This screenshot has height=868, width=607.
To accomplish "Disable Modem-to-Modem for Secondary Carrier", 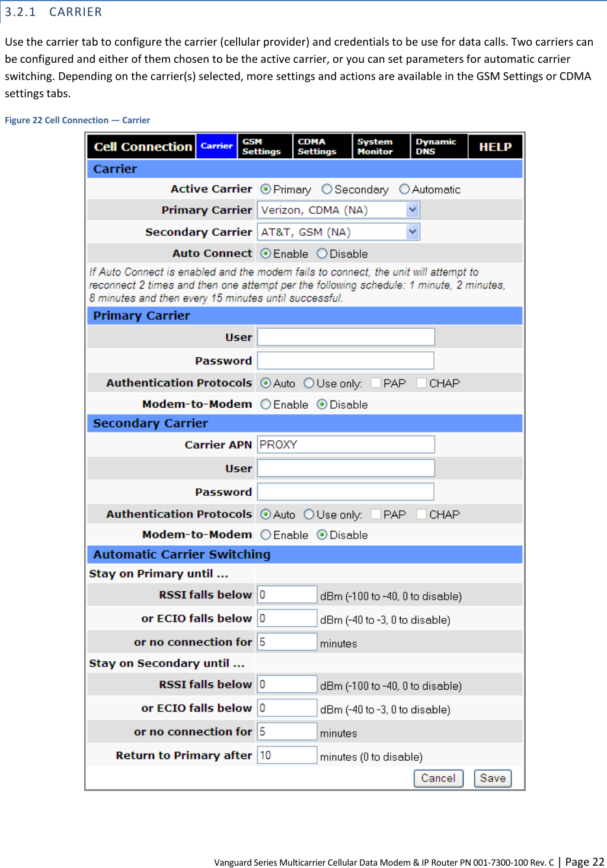I will 322,535.
